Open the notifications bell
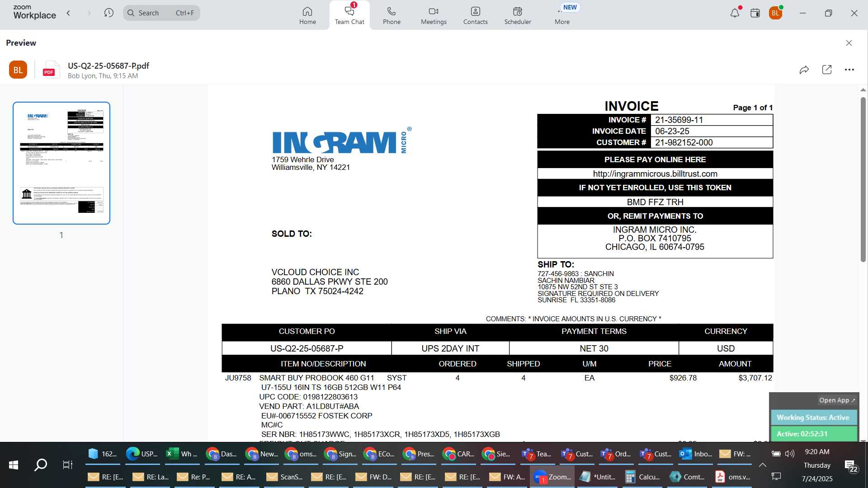Viewport: 868px width, 488px height. click(735, 13)
